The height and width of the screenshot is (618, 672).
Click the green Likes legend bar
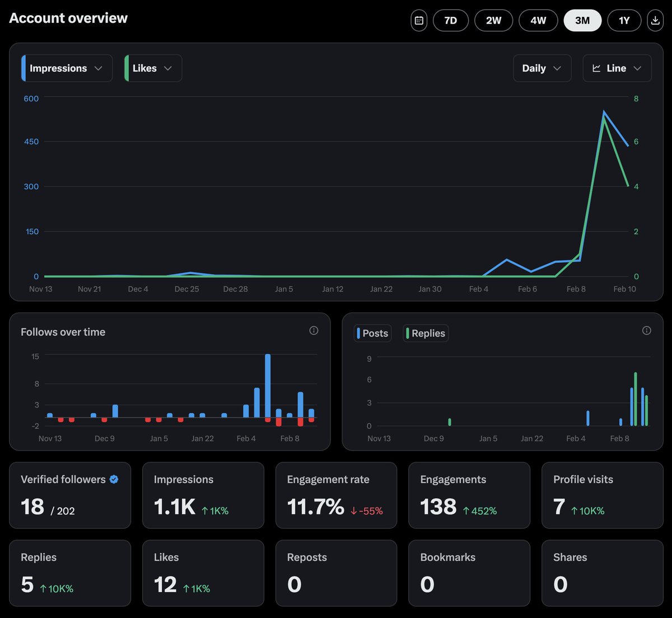(127, 68)
